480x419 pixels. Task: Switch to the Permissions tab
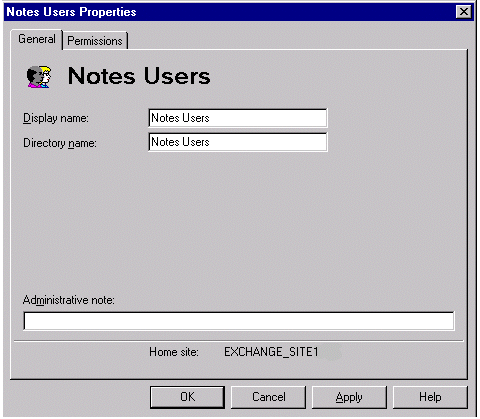coord(95,41)
